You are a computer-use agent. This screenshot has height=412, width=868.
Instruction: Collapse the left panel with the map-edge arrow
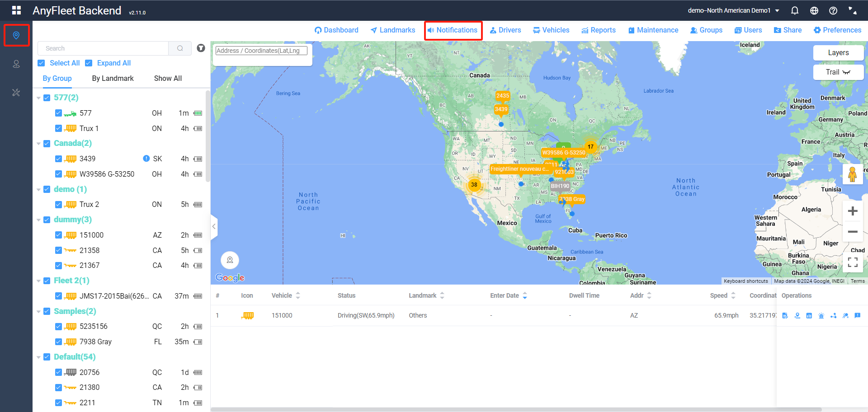(214, 226)
